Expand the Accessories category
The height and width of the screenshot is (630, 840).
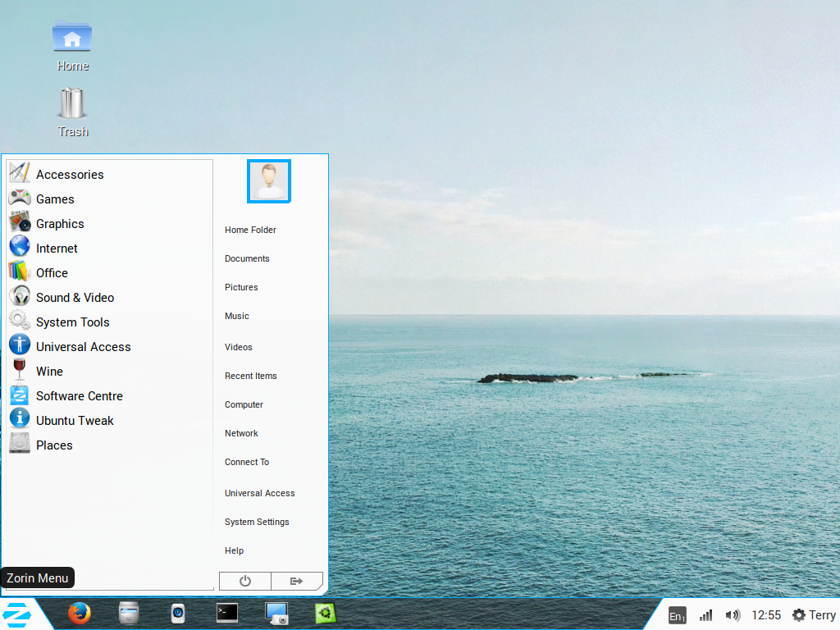70,175
